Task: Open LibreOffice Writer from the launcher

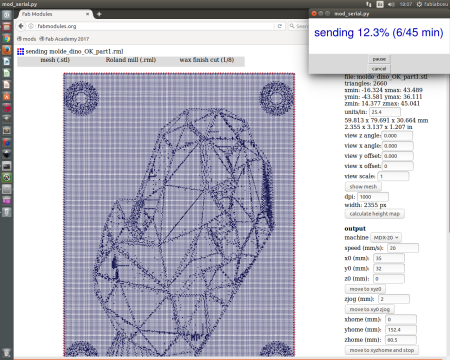Action: (x=6, y=62)
